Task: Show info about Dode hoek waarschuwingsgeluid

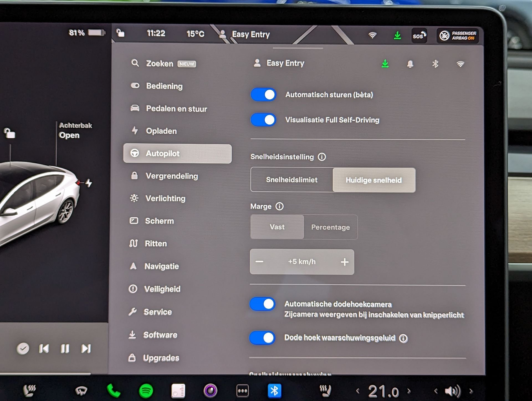Action: coord(403,338)
